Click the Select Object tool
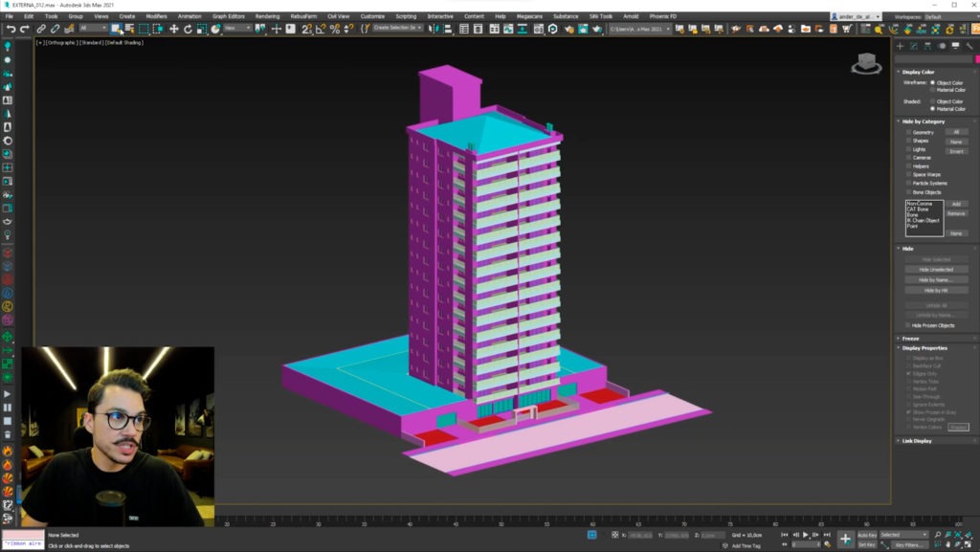This screenshot has width=980, height=552. tap(116, 29)
